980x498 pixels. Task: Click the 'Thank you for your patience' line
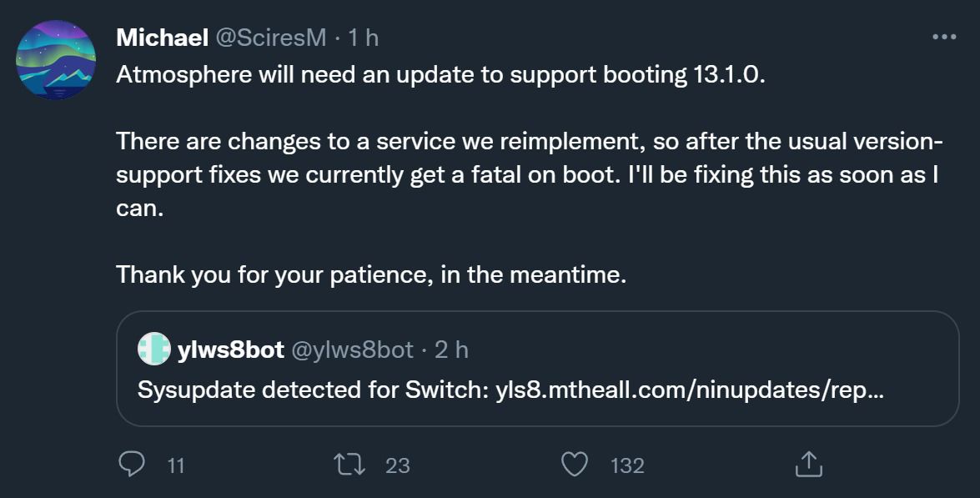coord(370,274)
